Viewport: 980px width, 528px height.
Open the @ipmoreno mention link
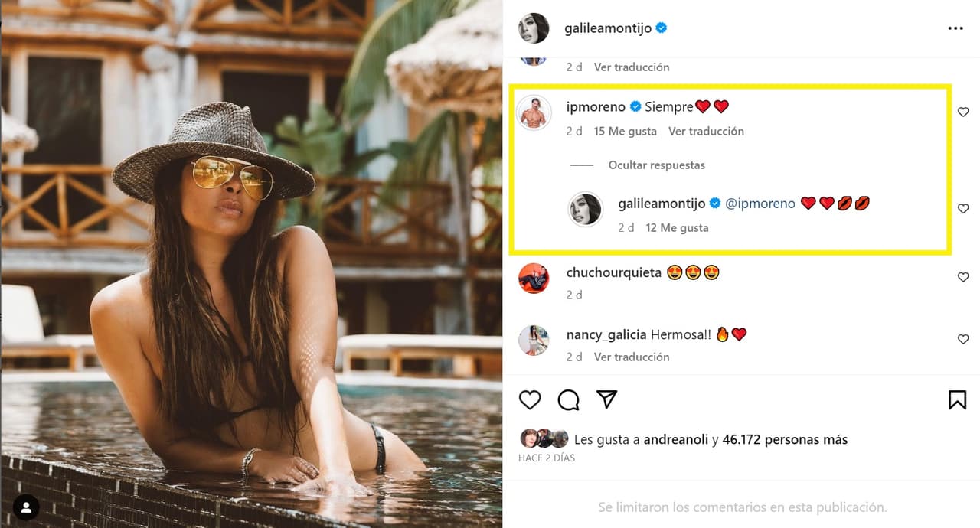(x=759, y=204)
